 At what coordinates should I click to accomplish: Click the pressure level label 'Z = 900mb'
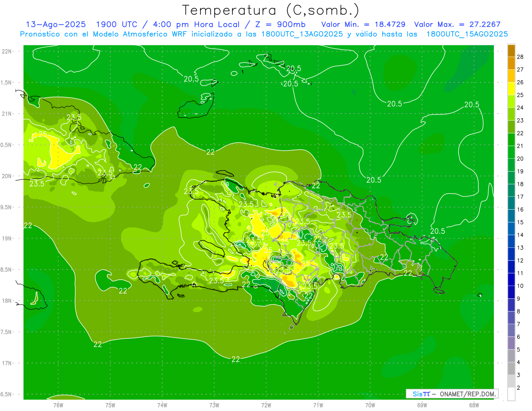(x=279, y=24)
